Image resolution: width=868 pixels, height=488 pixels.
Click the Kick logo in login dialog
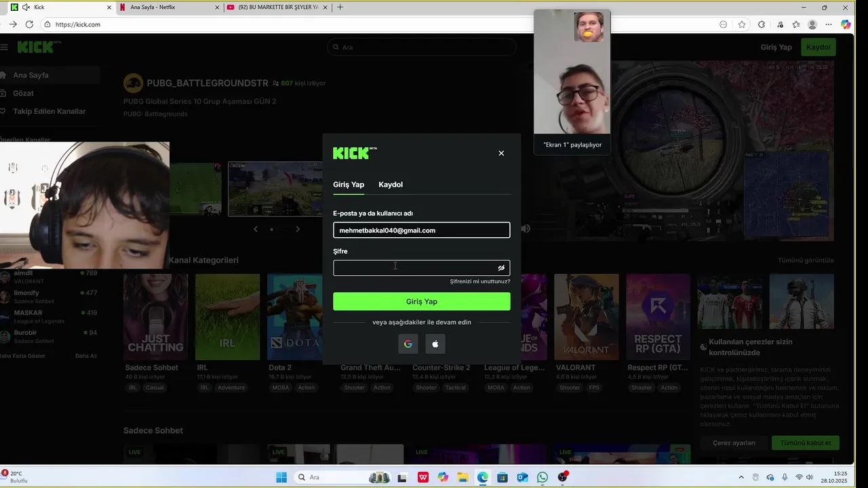tap(355, 153)
